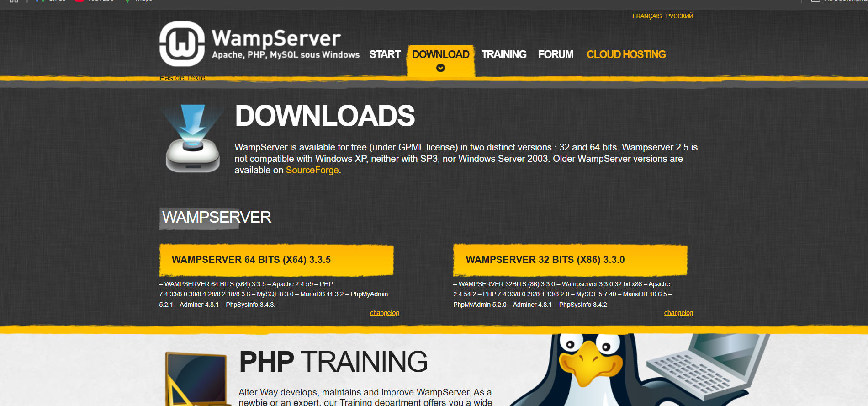Open the TRAINING menu item

(504, 54)
